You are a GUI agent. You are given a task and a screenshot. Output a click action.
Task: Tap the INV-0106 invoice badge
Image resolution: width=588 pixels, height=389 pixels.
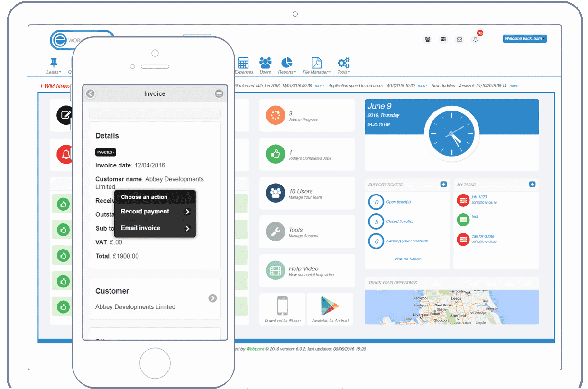106,152
